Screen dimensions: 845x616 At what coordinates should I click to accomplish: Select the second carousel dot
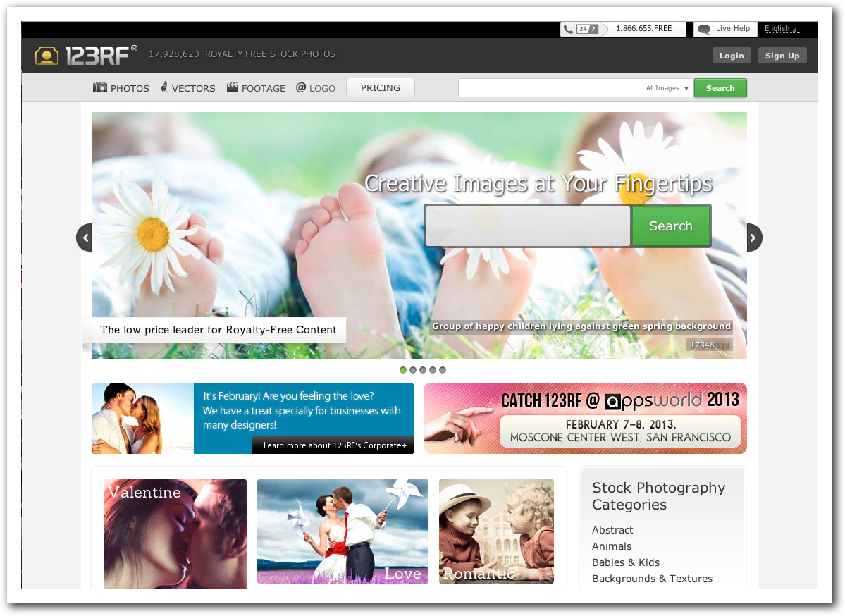click(x=413, y=370)
